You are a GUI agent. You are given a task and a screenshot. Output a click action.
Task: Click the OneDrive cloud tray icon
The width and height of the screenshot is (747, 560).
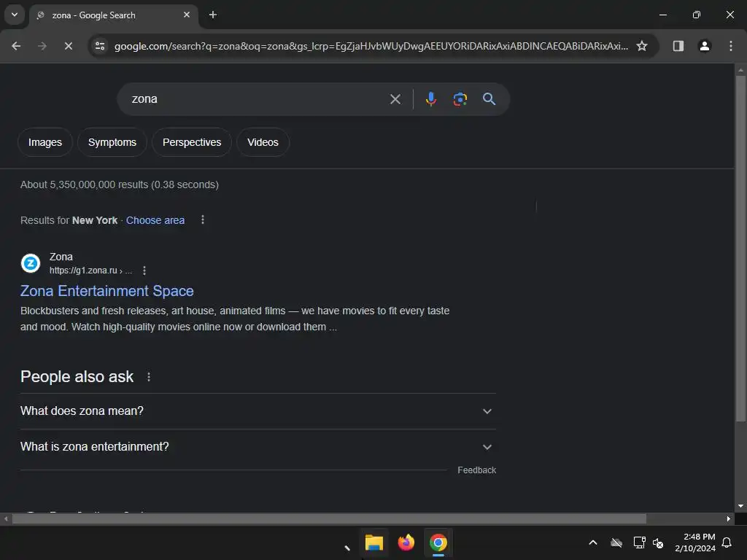click(x=616, y=542)
